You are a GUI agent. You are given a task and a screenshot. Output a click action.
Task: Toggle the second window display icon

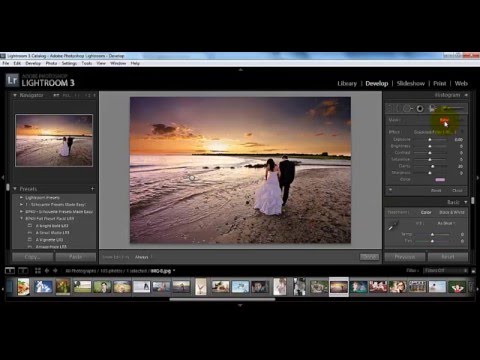[x=23, y=271]
